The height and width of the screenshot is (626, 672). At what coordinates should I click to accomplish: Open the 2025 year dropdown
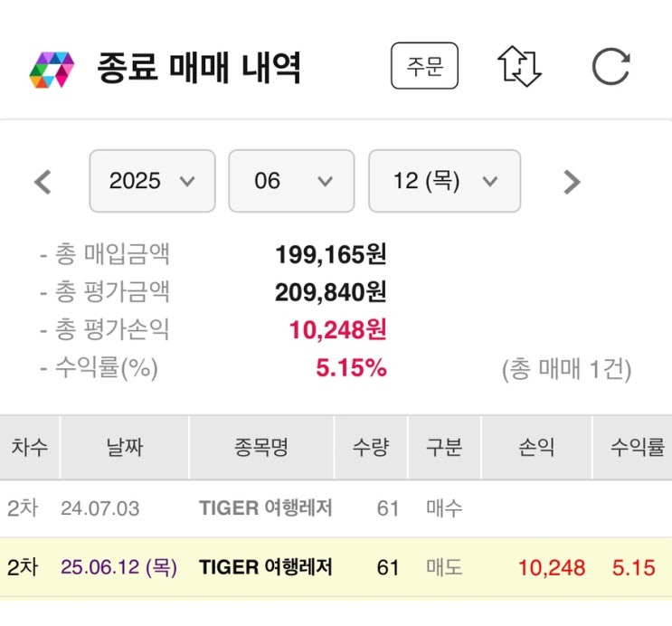pyautogui.click(x=152, y=181)
